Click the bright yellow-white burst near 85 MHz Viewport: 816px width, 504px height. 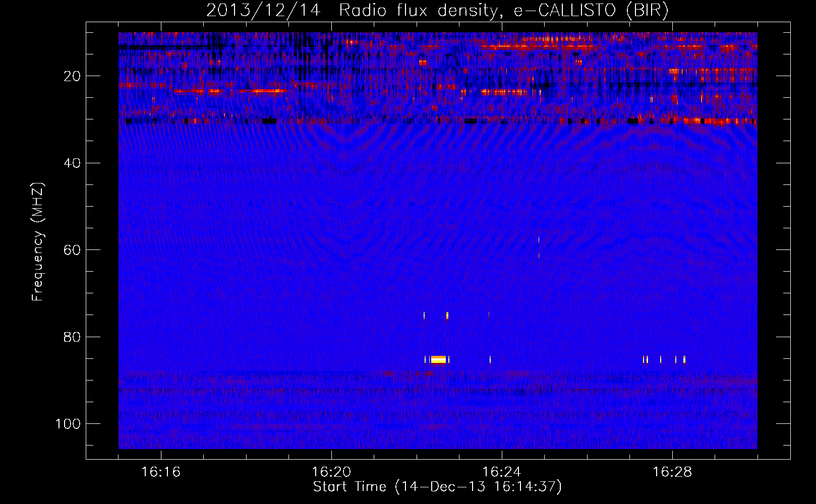(x=439, y=359)
